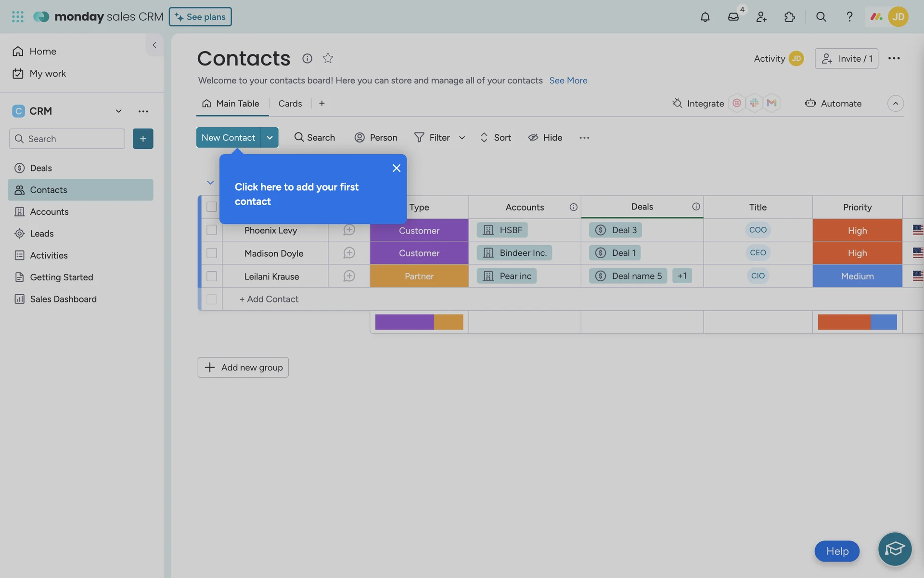This screenshot has width=924, height=578.
Task: Add Contacts board to favorites star
Action: coord(328,58)
